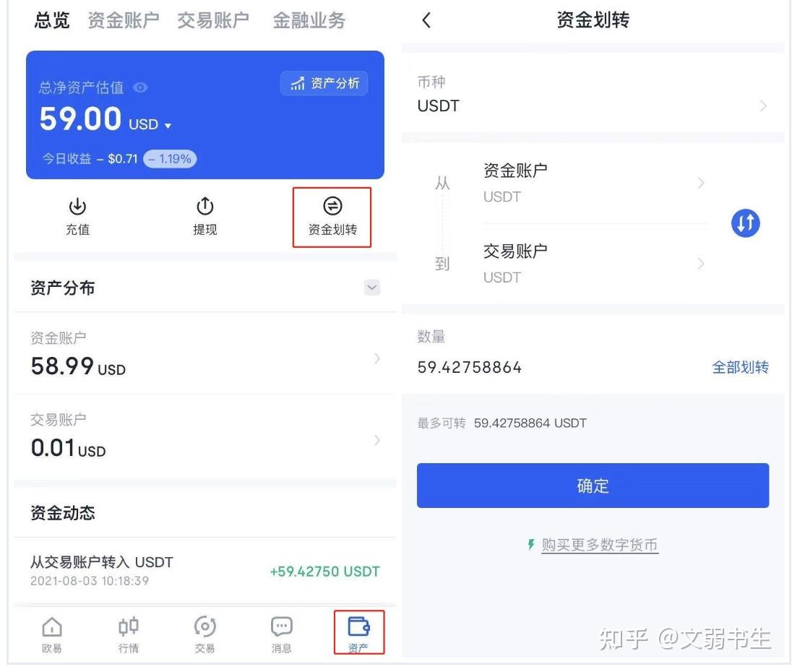792x672 pixels.
Task: Click the 购买更多数字货币 link
Action: point(598,545)
